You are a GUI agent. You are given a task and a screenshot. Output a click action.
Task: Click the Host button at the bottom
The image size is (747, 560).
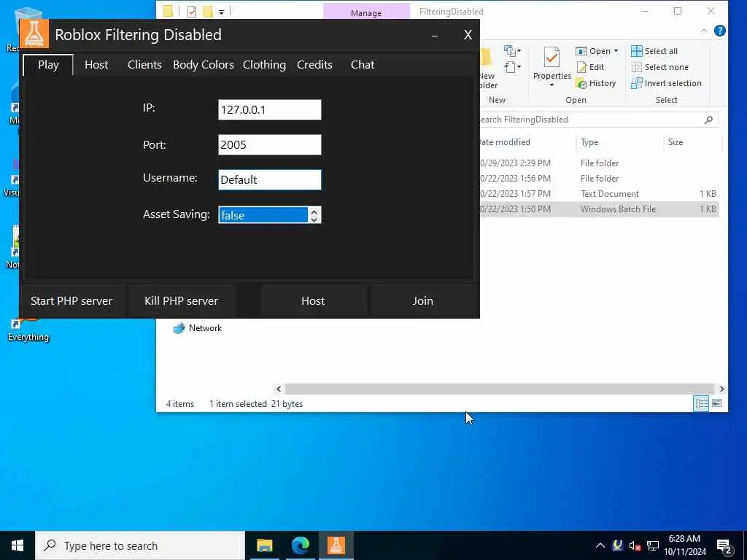[313, 301]
